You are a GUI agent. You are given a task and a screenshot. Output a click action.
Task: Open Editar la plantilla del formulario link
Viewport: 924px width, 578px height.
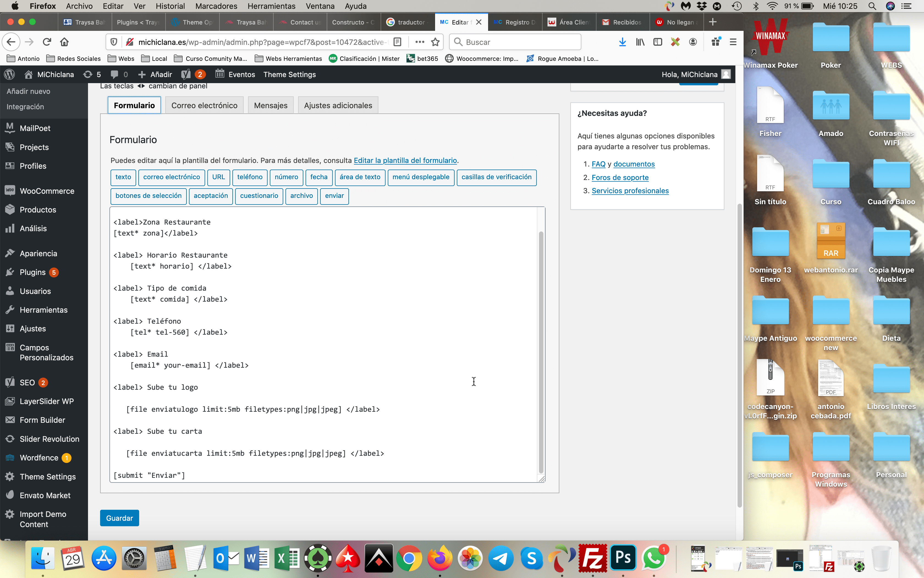tap(405, 160)
